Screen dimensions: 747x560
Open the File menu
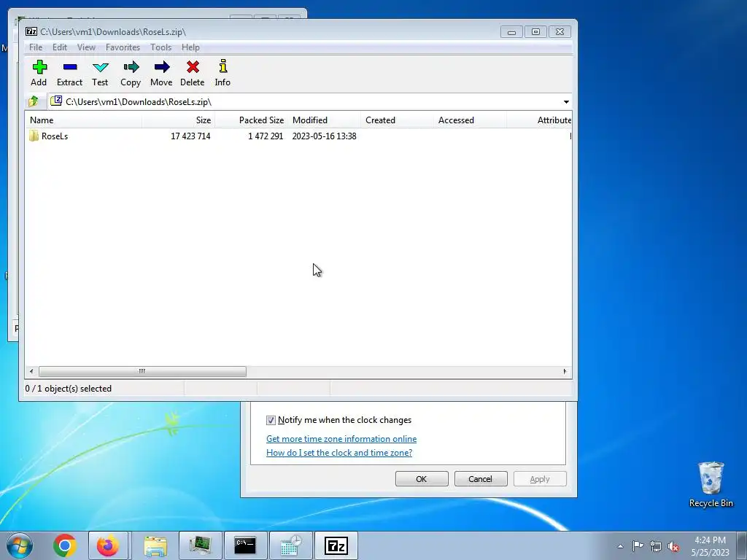(x=36, y=47)
